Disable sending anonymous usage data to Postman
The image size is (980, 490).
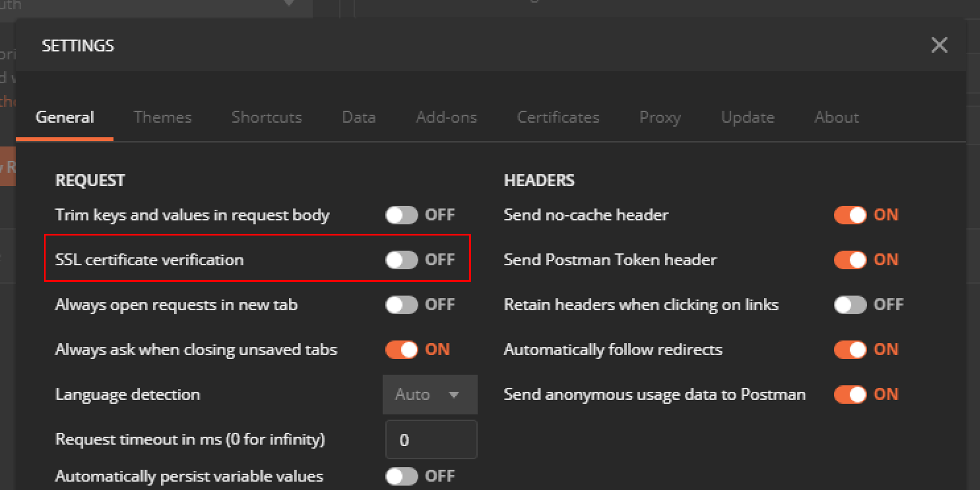click(850, 394)
